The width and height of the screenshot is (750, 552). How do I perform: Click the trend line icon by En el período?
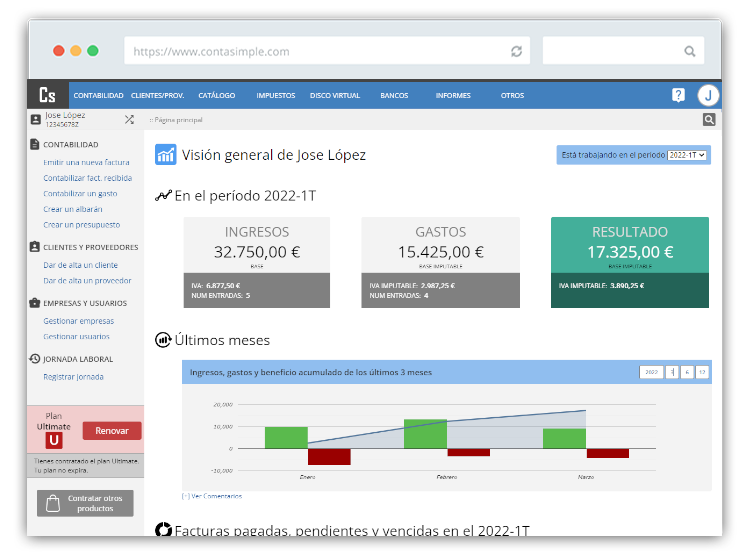[163, 196]
